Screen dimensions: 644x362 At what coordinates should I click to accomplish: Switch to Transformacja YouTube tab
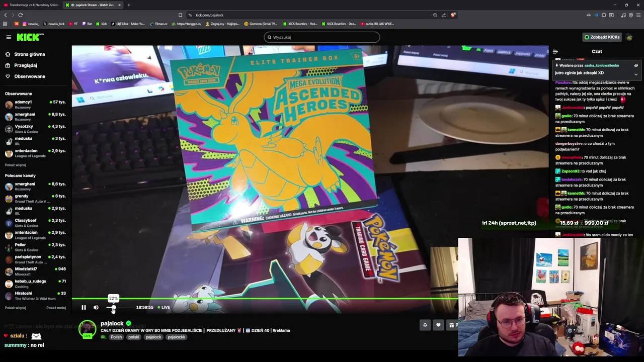(x=31, y=5)
